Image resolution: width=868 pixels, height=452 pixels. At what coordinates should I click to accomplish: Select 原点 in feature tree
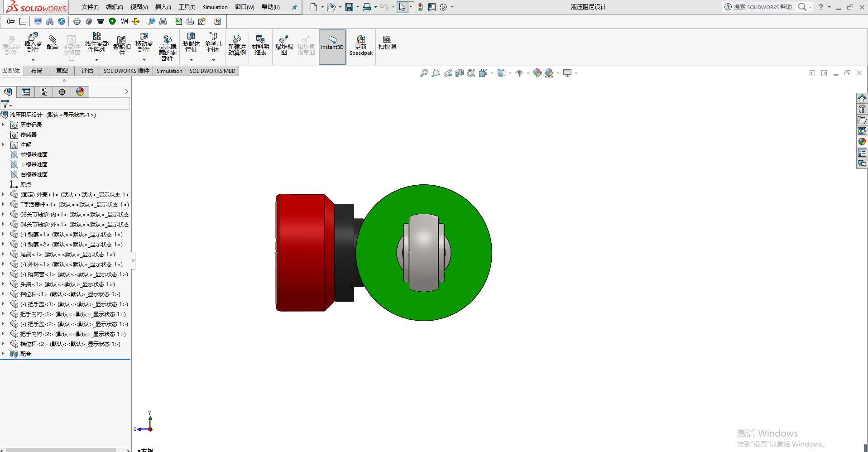pos(26,184)
